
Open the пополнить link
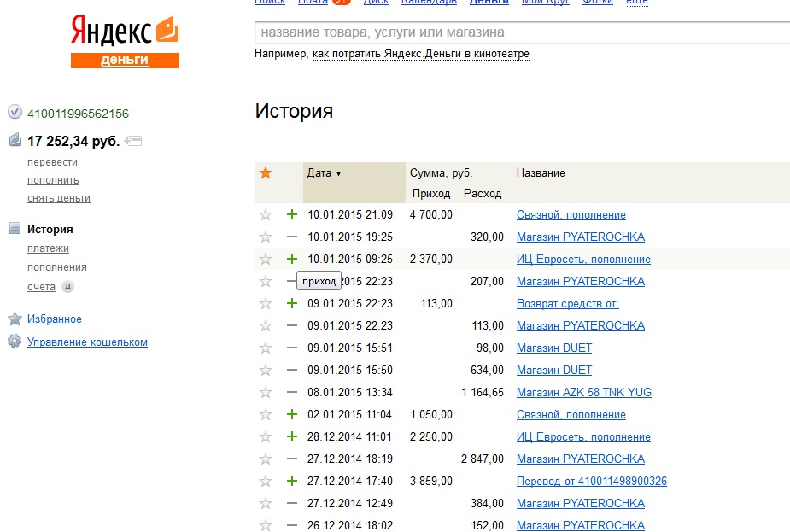[53, 180]
